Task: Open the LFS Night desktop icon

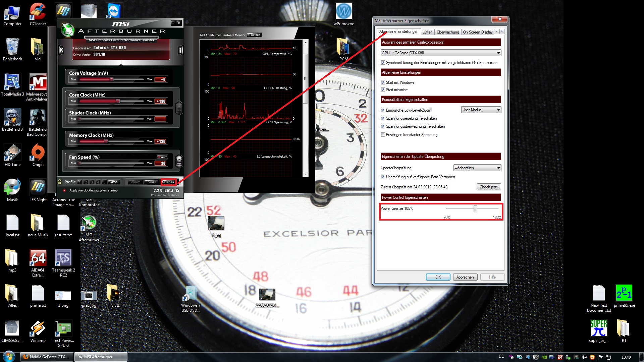Action: [38, 190]
